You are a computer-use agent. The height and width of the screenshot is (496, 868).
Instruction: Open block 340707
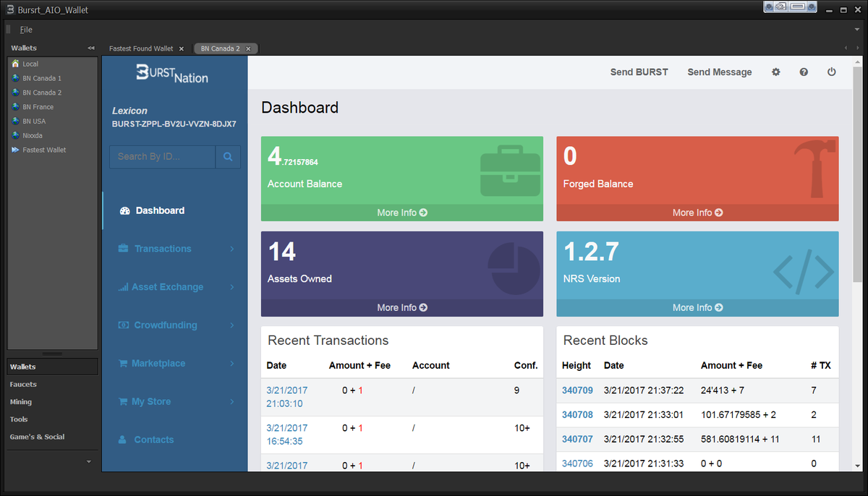(x=577, y=440)
